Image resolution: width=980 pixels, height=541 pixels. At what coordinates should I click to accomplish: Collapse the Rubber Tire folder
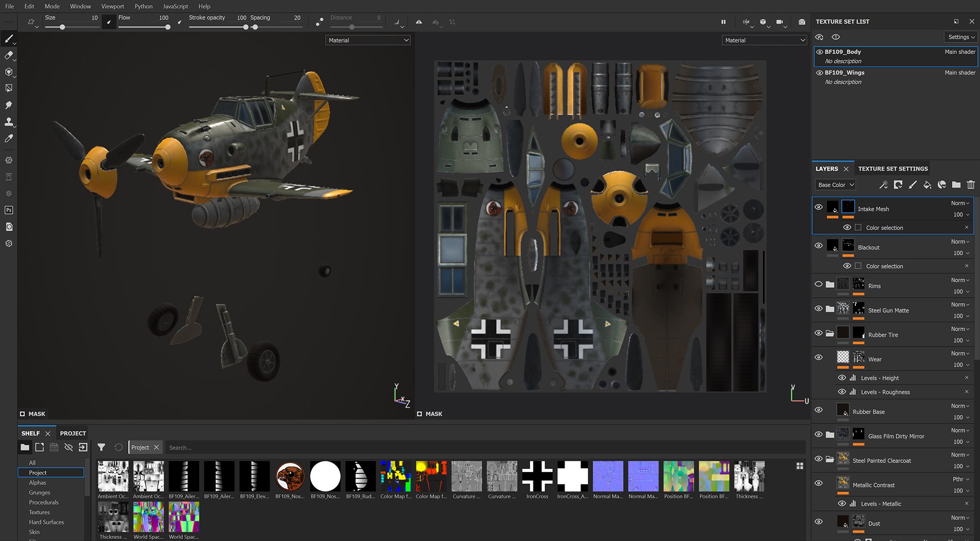coord(830,333)
